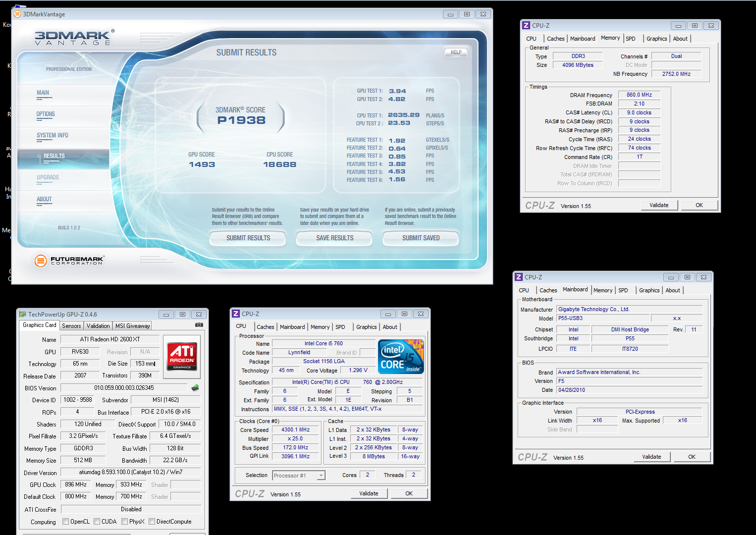Click the CPU score value 18688
This screenshot has height=535, width=756.
click(x=279, y=164)
